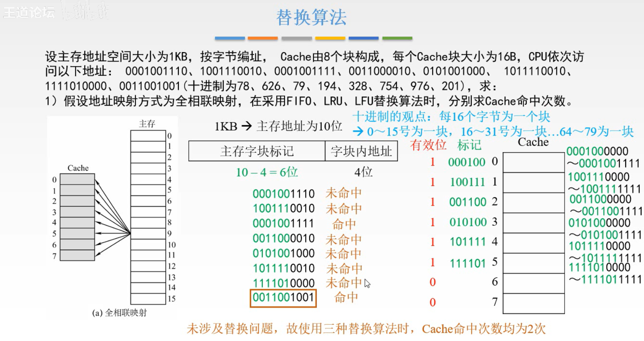Click the green color bar under the title
Screen dimensions: 644x341
397,38
